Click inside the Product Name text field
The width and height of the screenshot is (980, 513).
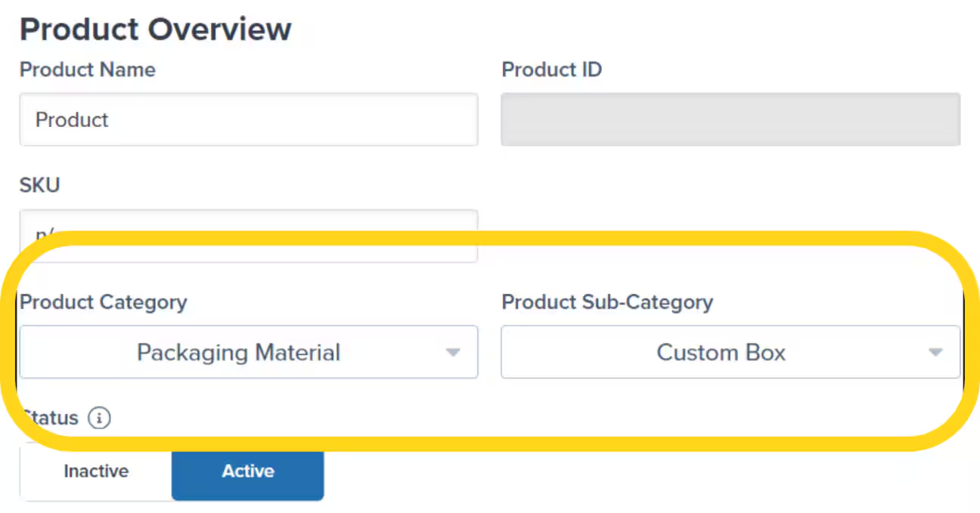click(x=248, y=119)
